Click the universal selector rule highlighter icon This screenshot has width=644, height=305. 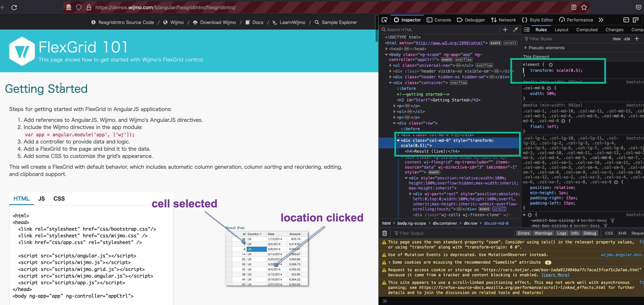tap(529, 215)
